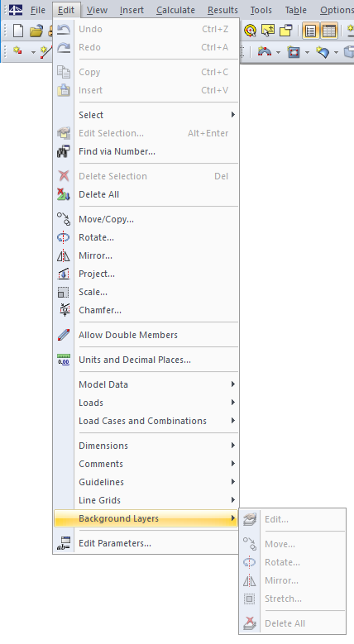354x644 pixels.
Task: Toggle the navigator panel button in toolbar
Action: (x=310, y=31)
